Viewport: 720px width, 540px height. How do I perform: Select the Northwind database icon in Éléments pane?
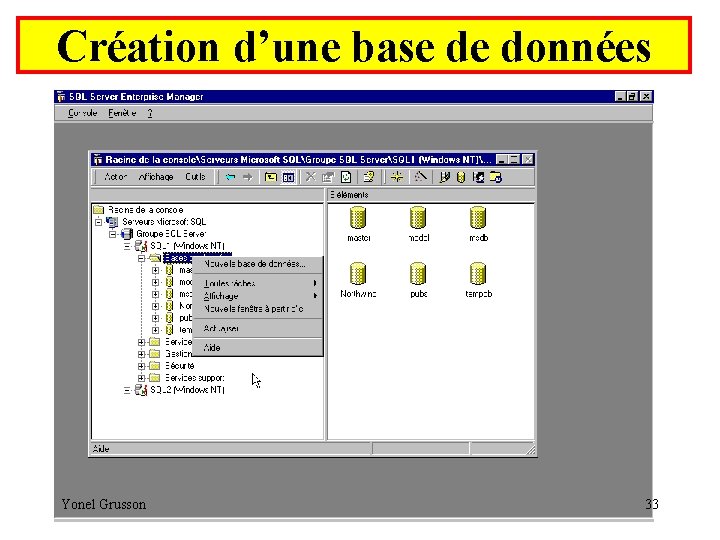pyautogui.click(x=358, y=274)
